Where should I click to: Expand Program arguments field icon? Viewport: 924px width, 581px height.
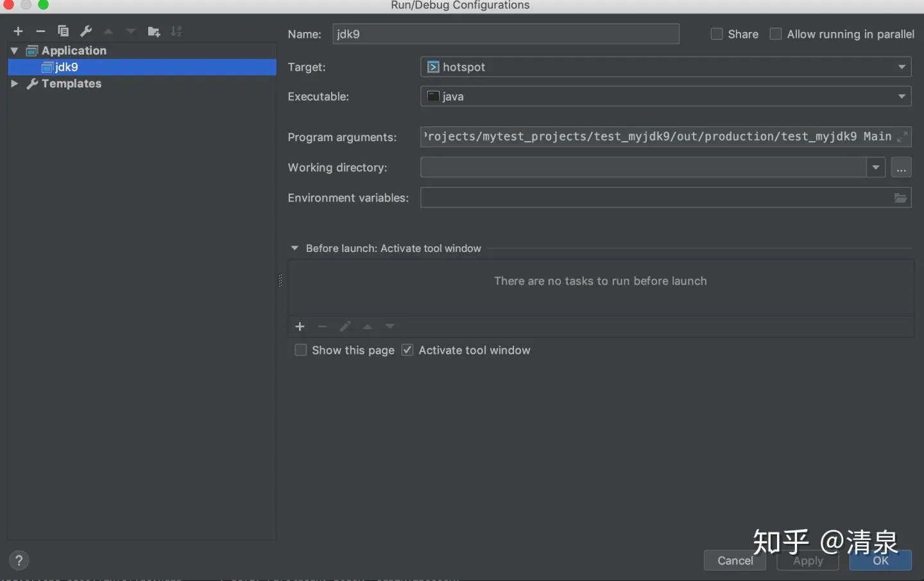pos(902,137)
